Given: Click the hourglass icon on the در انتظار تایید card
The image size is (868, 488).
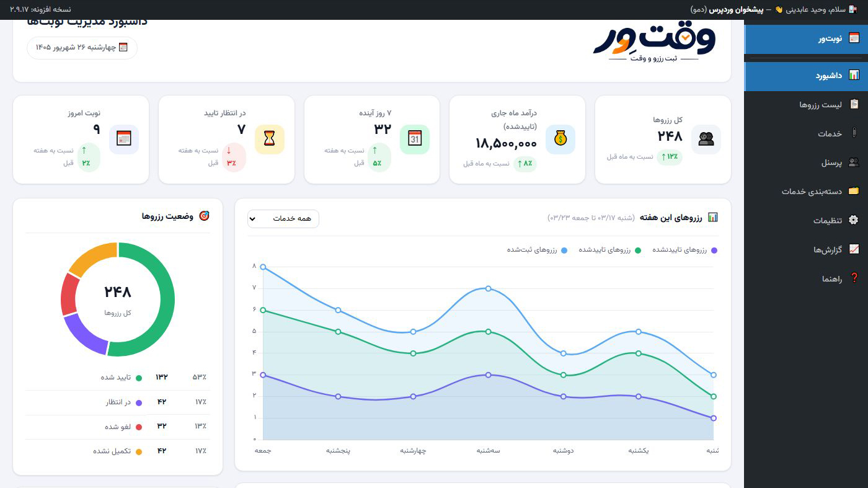Looking at the screenshot, I should point(269,140).
